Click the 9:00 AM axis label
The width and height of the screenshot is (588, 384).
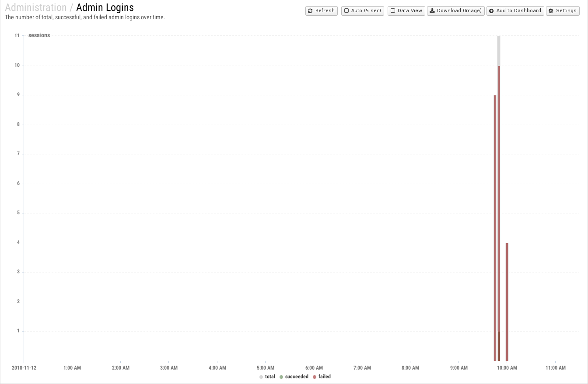458,368
